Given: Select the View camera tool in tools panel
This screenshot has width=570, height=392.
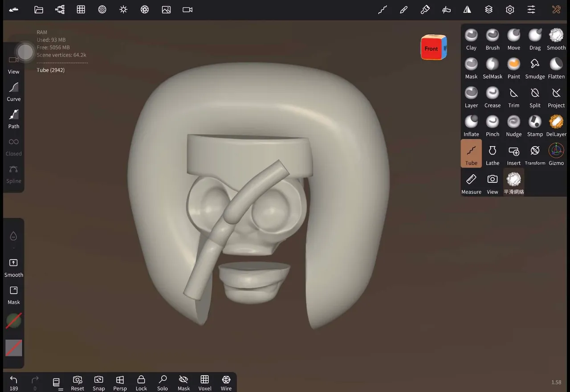Looking at the screenshot, I should (493, 183).
